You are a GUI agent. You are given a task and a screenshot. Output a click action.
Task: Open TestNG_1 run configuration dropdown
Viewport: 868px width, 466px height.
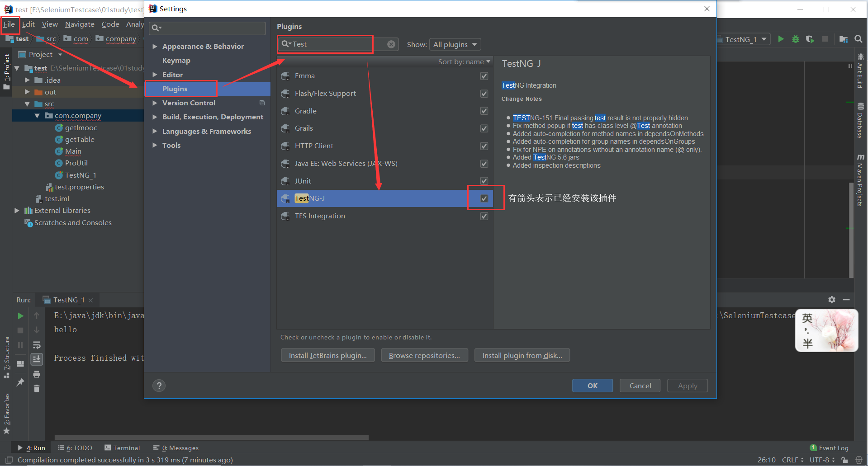744,39
